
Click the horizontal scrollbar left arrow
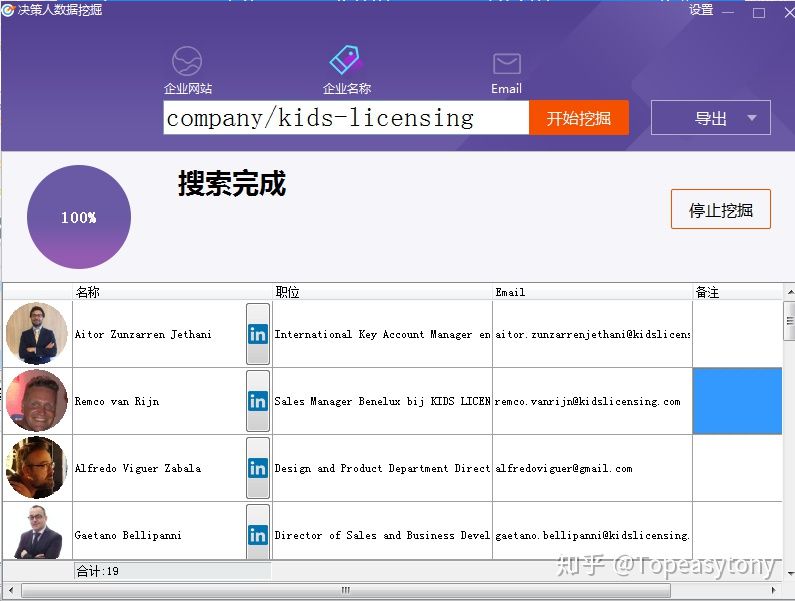tap(11, 590)
